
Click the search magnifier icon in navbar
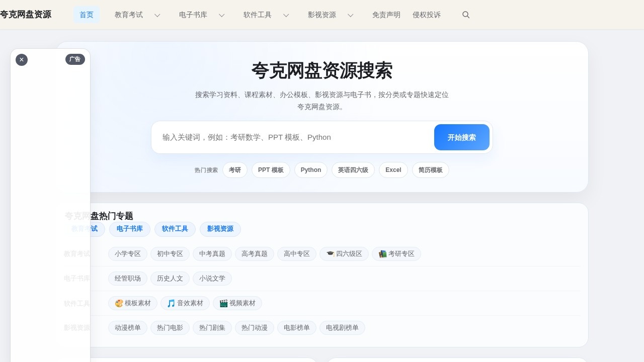click(466, 15)
